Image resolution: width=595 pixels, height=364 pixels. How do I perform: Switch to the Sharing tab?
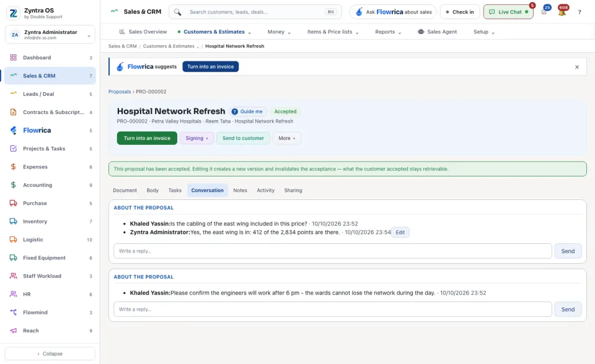coord(293,190)
